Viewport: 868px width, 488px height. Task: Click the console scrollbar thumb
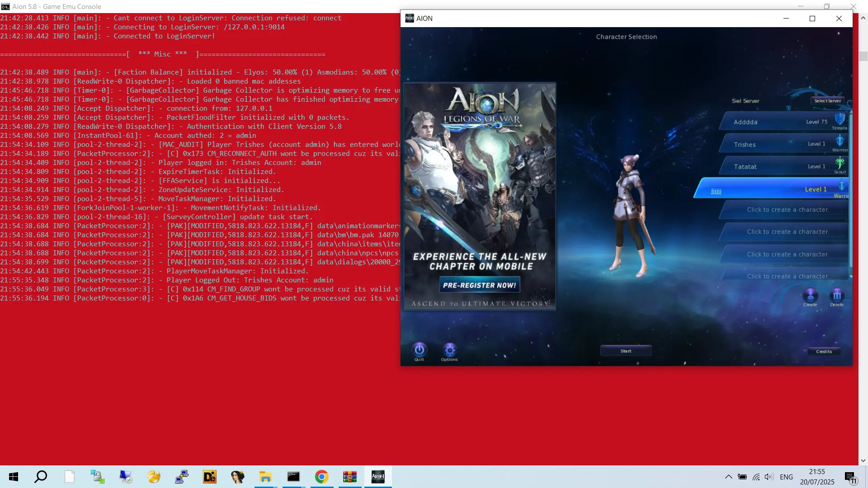pos(863,56)
